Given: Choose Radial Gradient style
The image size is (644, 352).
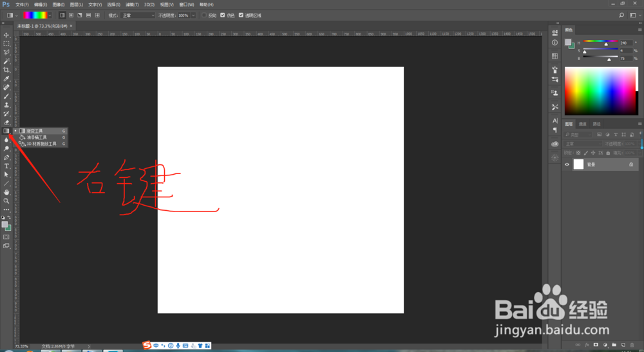Looking at the screenshot, I should [71, 15].
